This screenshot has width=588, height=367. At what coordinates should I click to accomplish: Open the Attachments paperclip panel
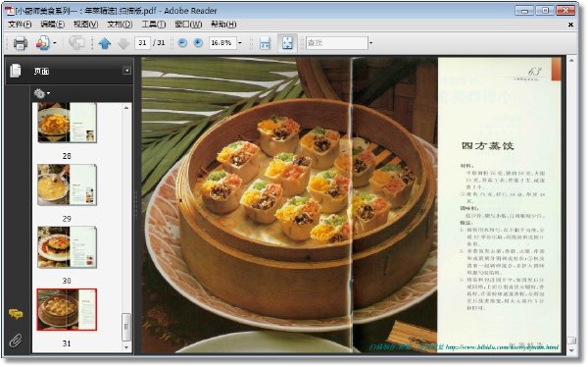coord(16,340)
